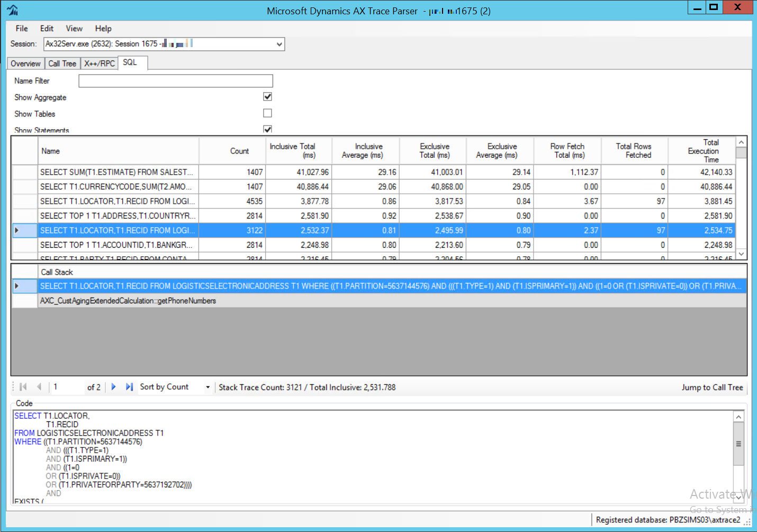Screen dimensions: 757x532
Task: Click the WHERE line in Code pane
Action: (78, 441)
